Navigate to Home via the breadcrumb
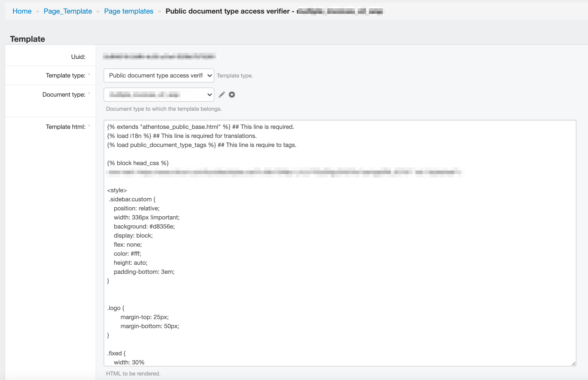588x380 pixels. 22,11
